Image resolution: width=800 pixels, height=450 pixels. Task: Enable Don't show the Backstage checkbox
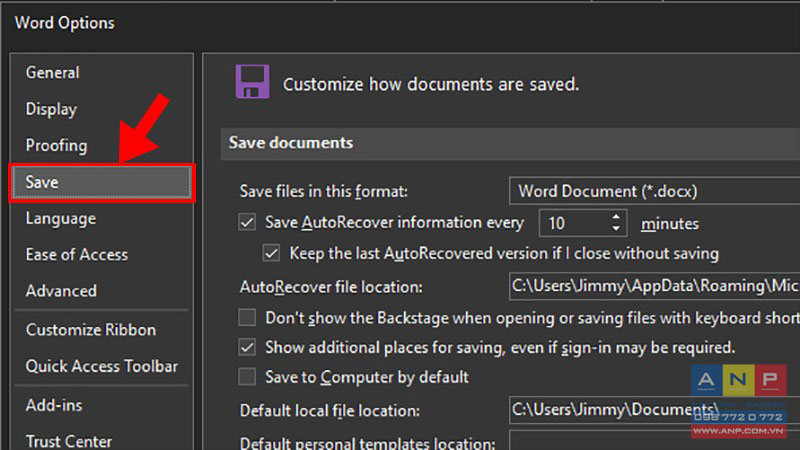[247, 317]
